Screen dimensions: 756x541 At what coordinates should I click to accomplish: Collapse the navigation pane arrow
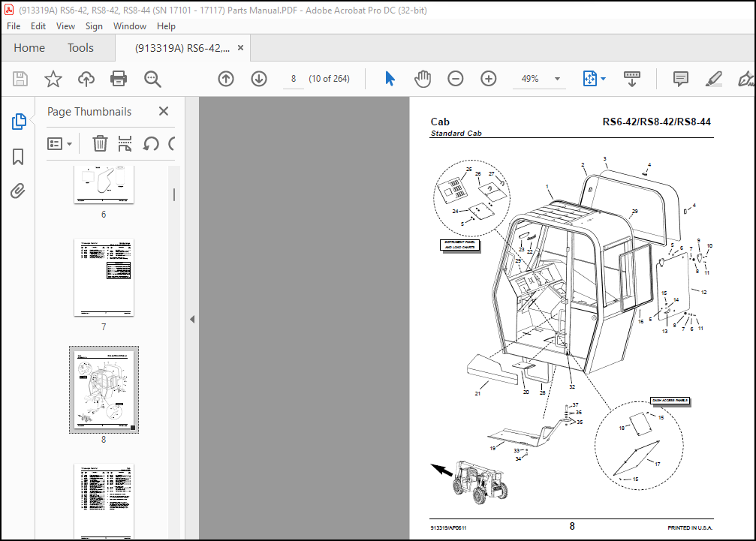(x=192, y=319)
